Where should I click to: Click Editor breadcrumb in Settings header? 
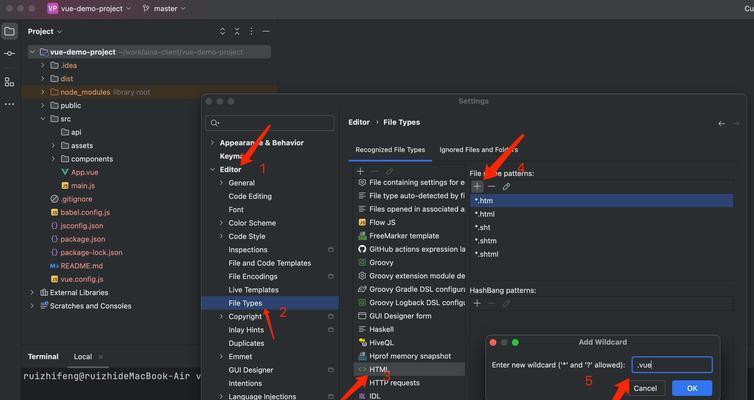pos(359,122)
